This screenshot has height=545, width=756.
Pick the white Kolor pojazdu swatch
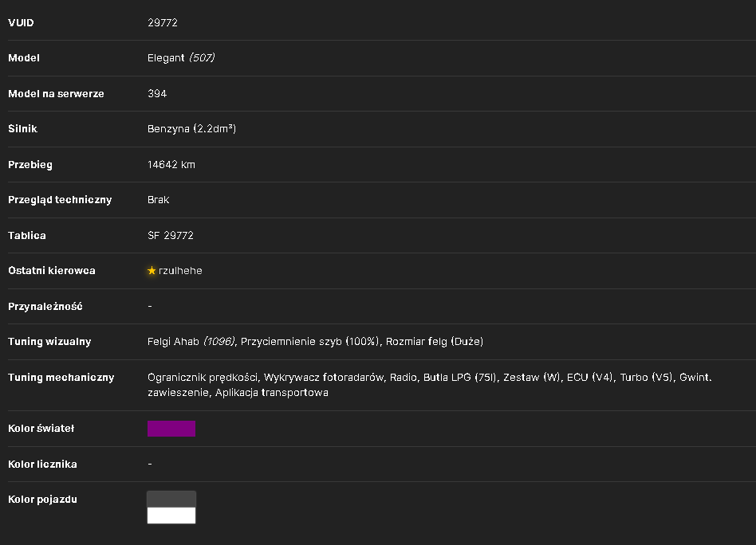pyautogui.click(x=171, y=516)
